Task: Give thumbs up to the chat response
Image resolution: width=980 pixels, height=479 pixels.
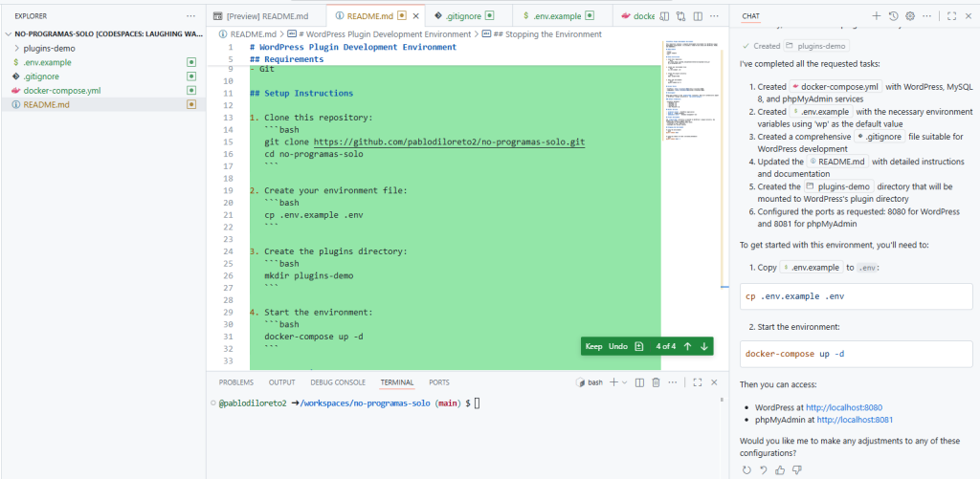Action: coord(781,469)
